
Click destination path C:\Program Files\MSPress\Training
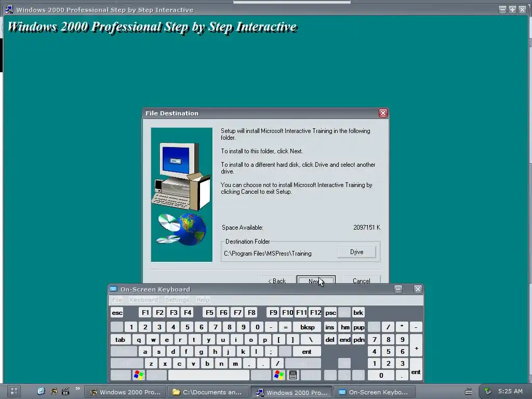coord(268,254)
